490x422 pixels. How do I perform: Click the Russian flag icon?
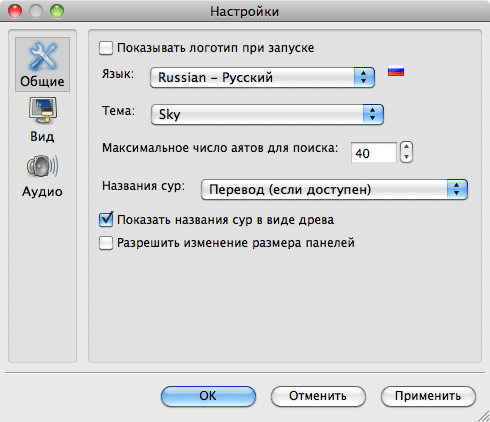(396, 71)
